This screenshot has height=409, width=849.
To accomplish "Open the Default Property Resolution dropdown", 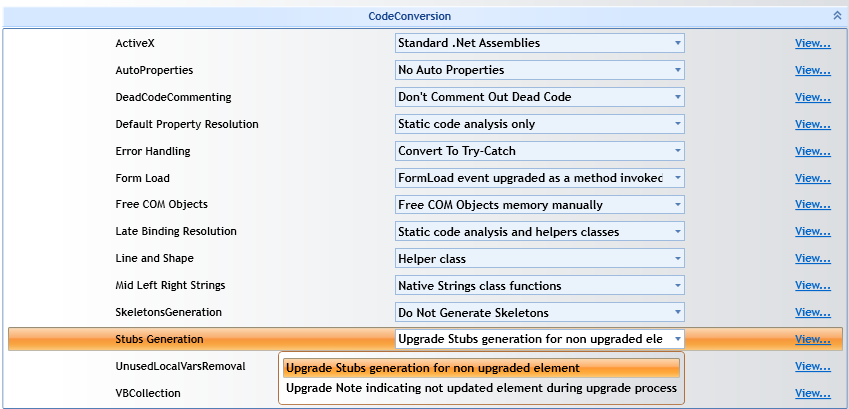I will 540,124.
